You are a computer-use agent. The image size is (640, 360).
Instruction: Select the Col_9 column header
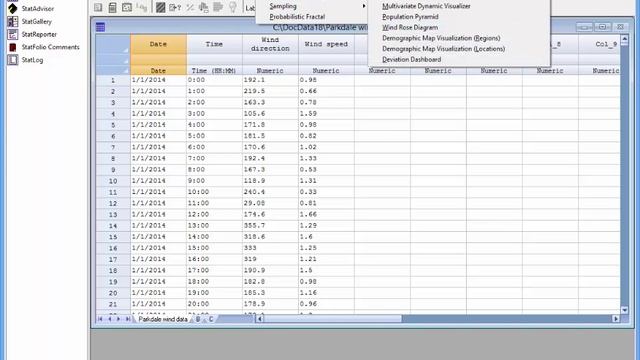point(599,44)
